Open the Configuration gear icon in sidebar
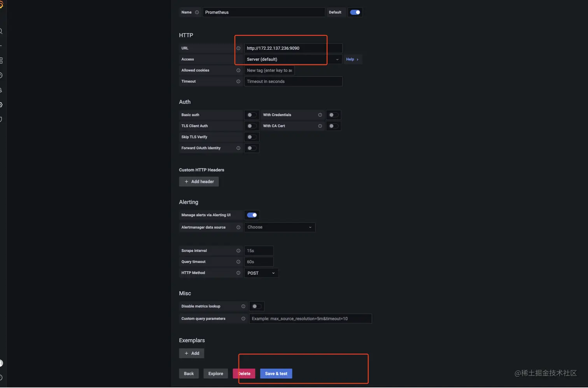 tap(1, 105)
